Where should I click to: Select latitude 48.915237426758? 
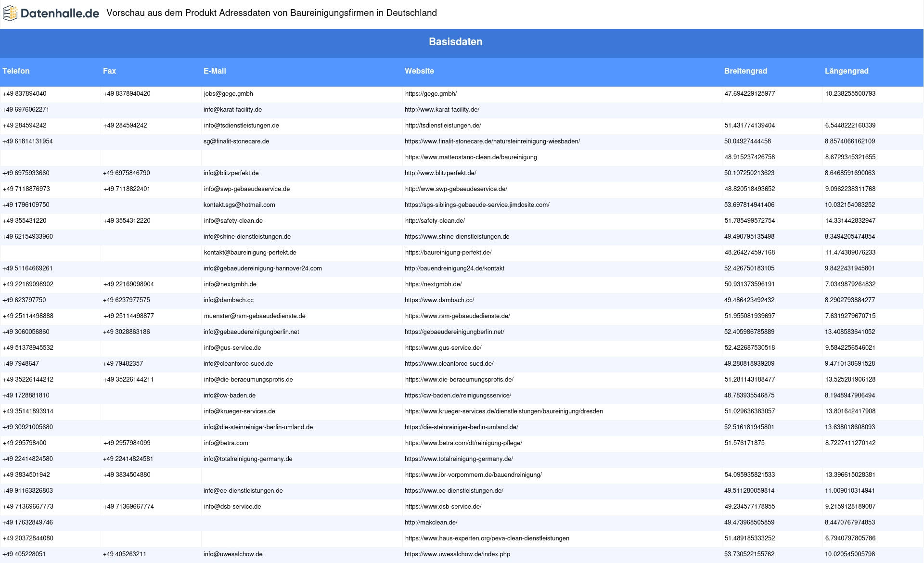click(750, 157)
